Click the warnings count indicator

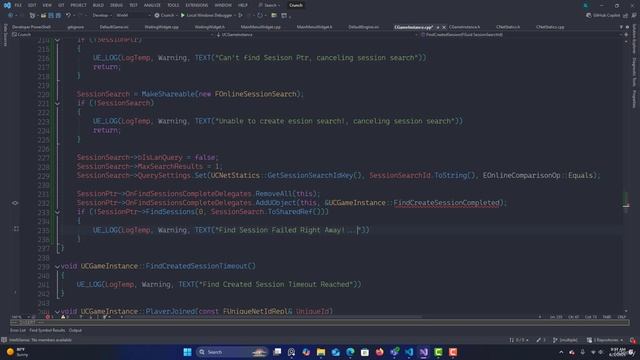tap(64, 317)
